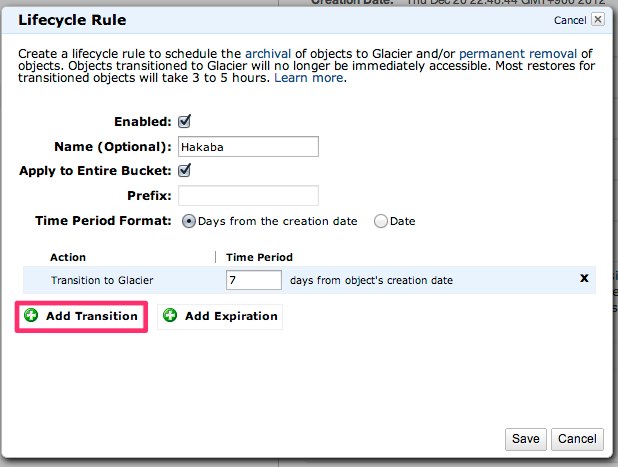Close the Lifecycle Rule dialog with the X icon
The height and width of the screenshot is (467, 618).
598,18
